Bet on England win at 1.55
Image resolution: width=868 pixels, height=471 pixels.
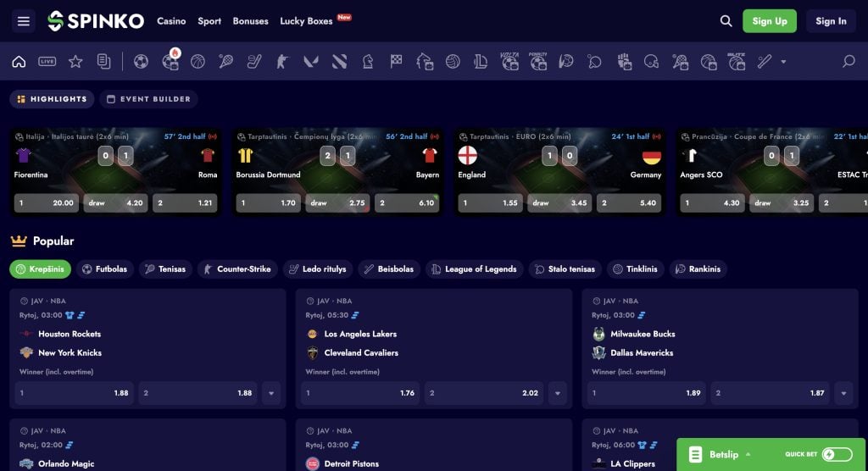(x=491, y=203)
